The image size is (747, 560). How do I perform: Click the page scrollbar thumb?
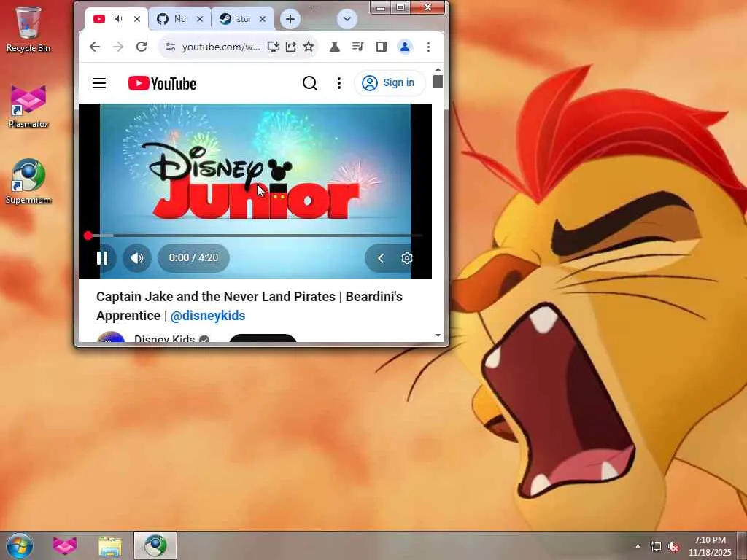click(438, 82)
